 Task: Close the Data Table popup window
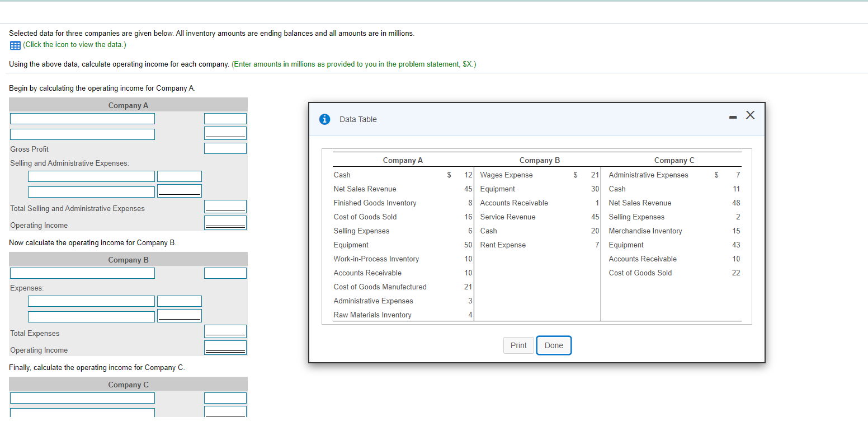point(750,115)
